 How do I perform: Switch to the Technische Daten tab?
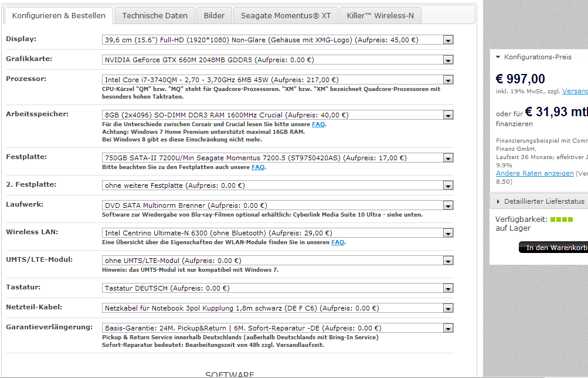point(155,15)
